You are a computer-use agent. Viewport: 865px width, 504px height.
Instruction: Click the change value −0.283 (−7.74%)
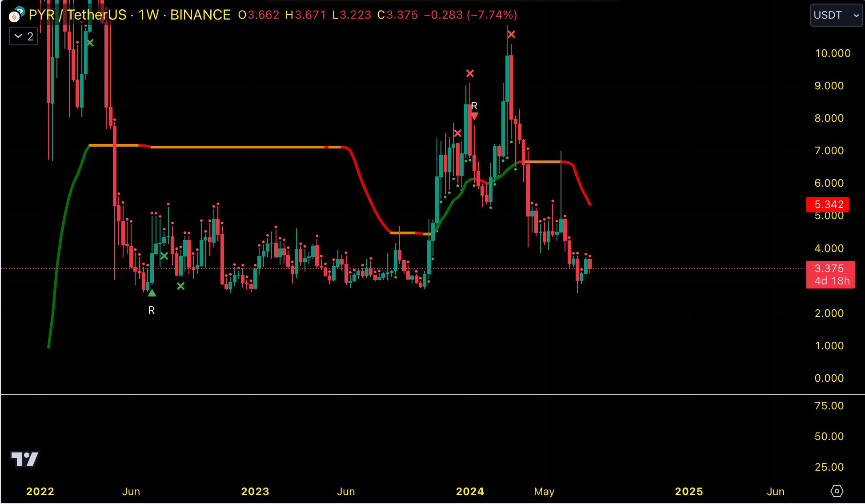(470, 15)
